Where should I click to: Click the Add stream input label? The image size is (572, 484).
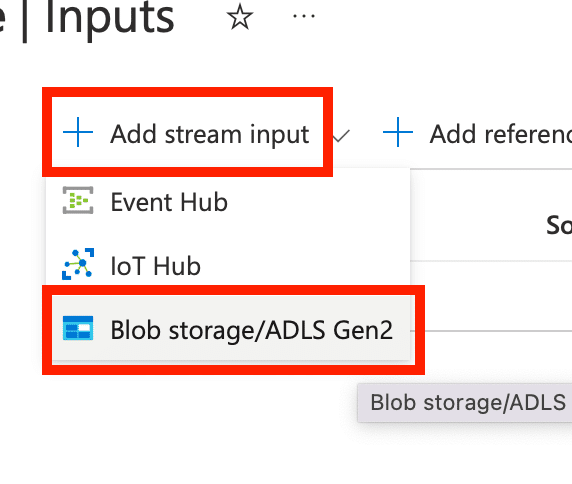pyautogui.click(x=210, y=134)
